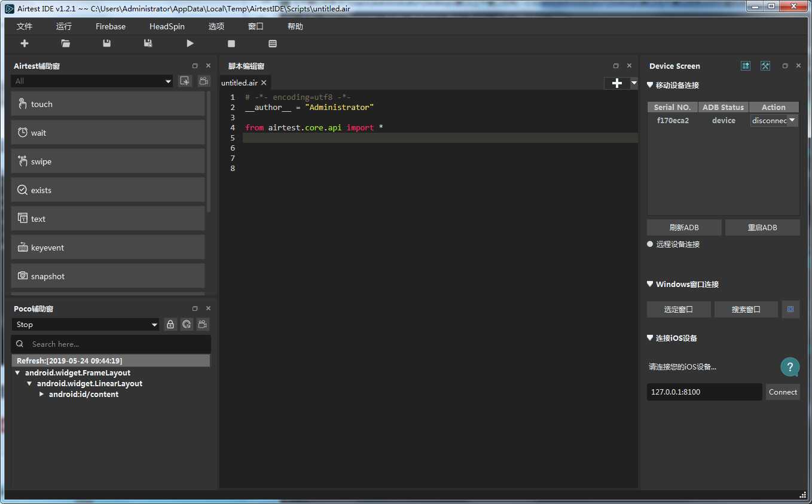Viewport: 812px width, 504px height.
Task: Float the Device Screen panel with its undock icon
Action: pos(785,66)
